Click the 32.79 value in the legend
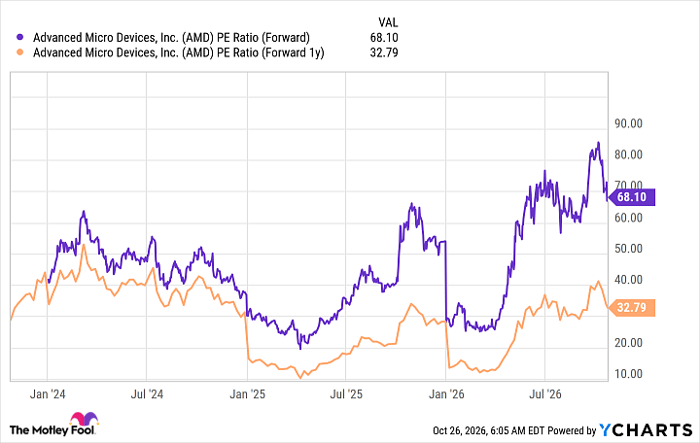This screenshot has width=700, height=443. click(x=384, y=53)
